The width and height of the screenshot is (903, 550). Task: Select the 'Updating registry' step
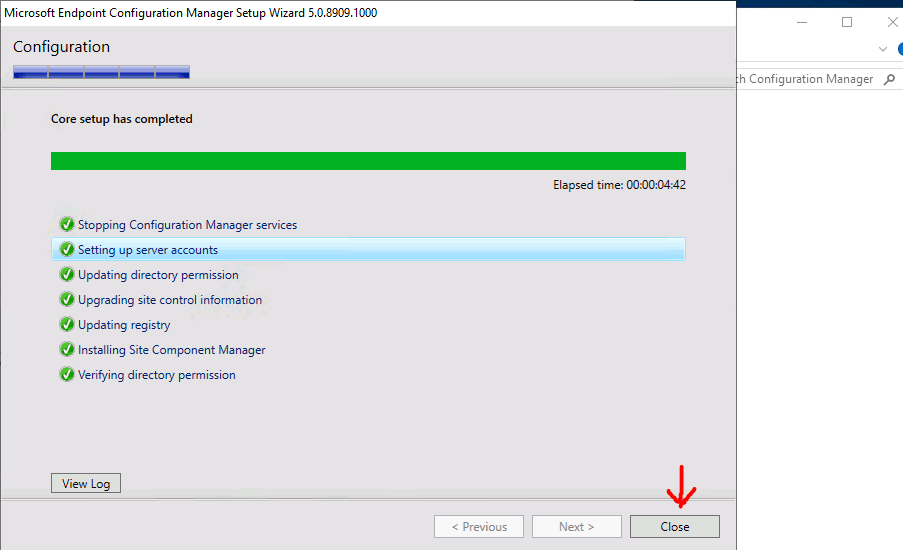(124, 325)
